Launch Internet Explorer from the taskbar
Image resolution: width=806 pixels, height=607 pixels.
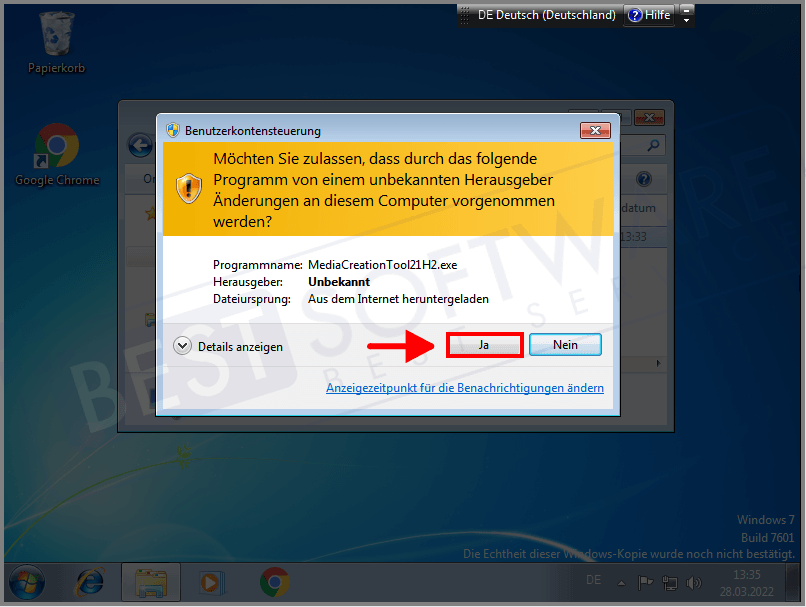click(89, 582)
